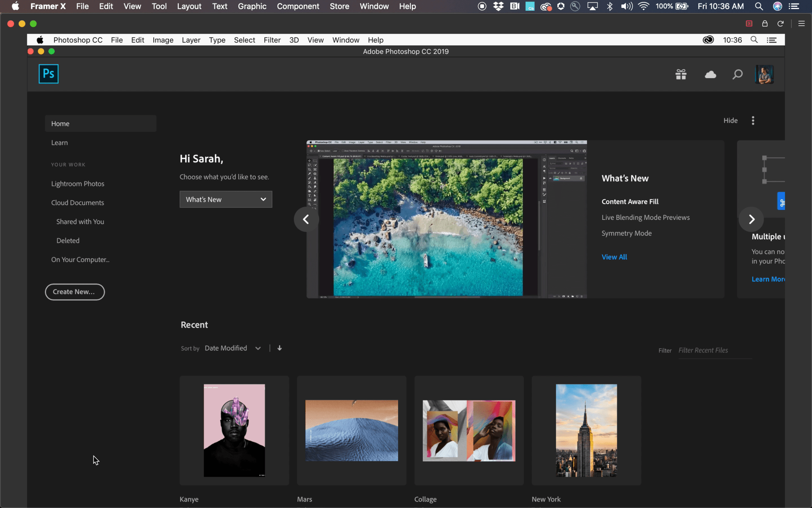Go to previous carousel slide arrow
This screenshot has height=508, width=812.
tap(306, 219)
